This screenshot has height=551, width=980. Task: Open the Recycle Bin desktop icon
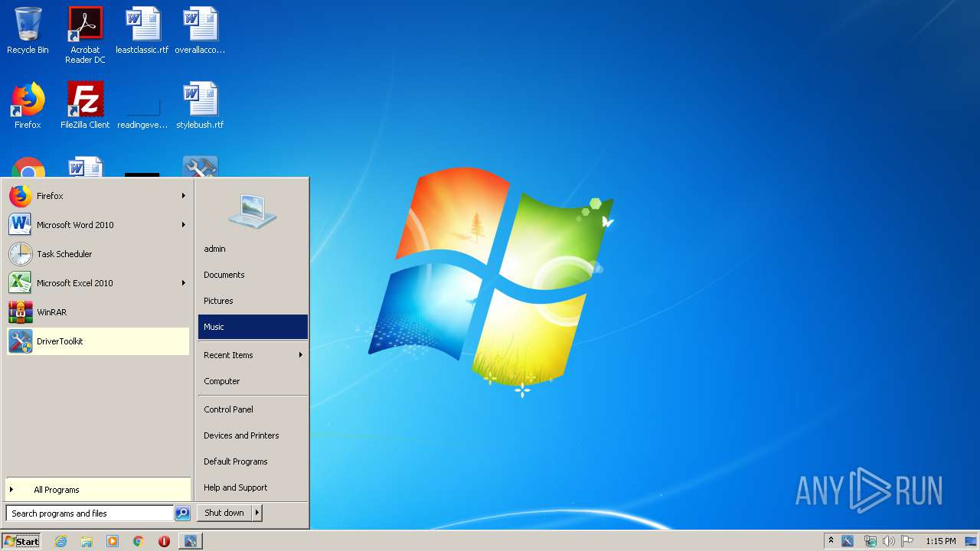pyautogui.click(x=28, y=31)
